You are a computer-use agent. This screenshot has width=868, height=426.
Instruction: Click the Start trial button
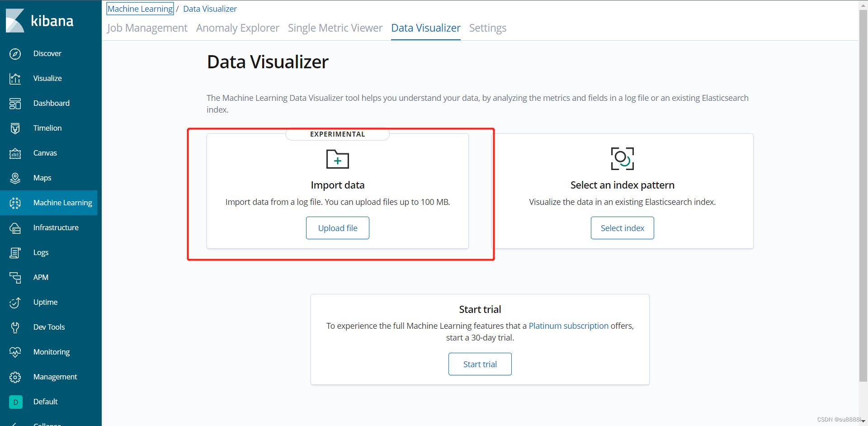tap(480, 364)
